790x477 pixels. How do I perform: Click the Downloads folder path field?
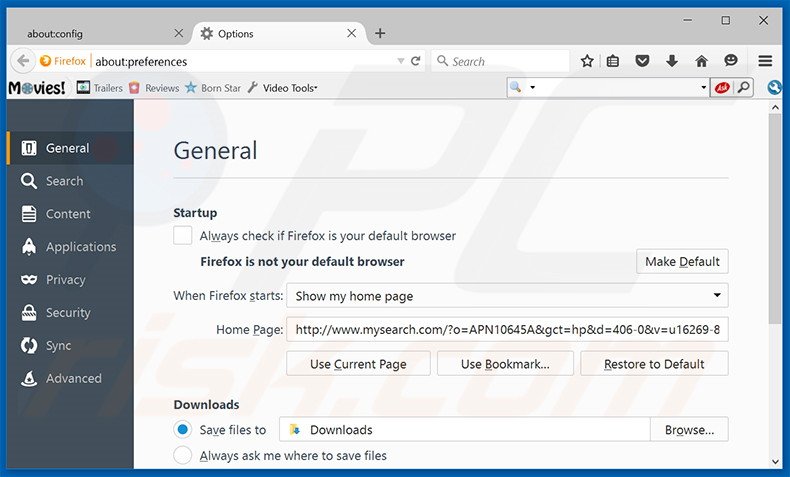[x=465, y=430]
